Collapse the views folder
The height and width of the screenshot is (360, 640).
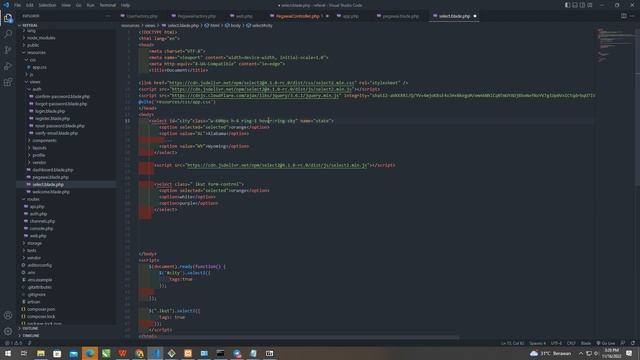[35, 82]
